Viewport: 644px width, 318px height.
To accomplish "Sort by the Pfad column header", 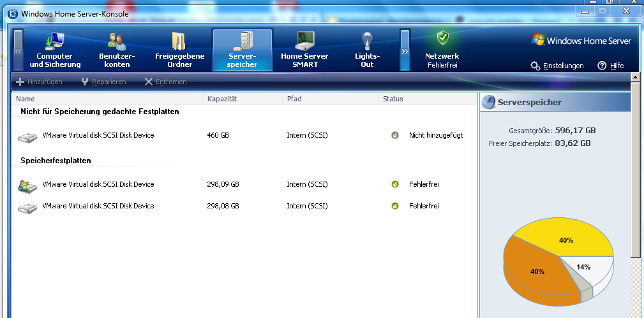I will click(x=330, y=99).
